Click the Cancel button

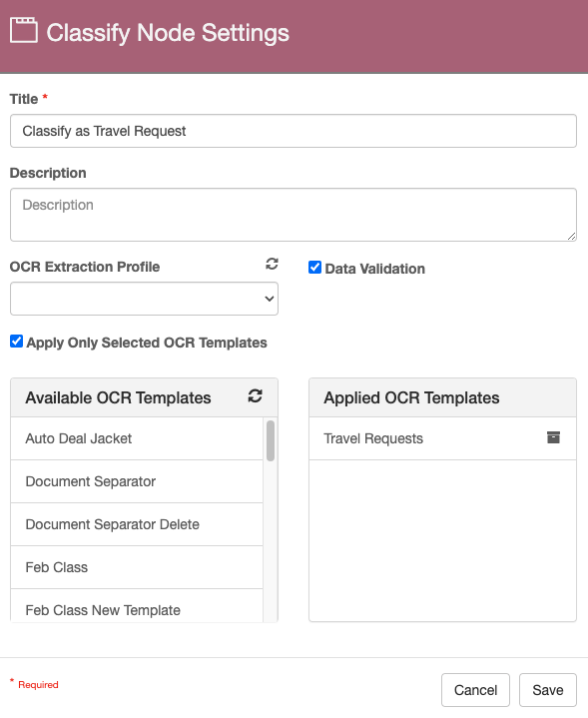(x=475, y=690)
